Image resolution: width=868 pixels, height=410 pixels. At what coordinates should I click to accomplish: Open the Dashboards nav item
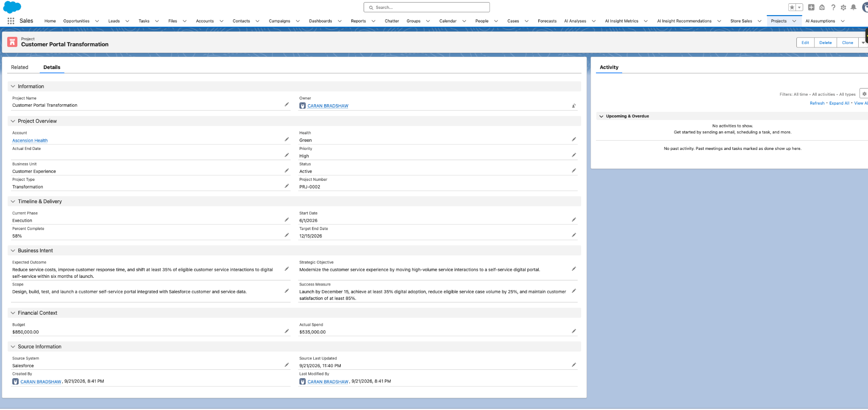click(320, 21)
